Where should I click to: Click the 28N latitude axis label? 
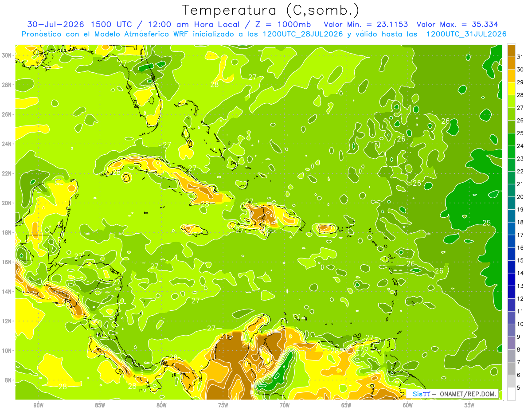point(8,85)
